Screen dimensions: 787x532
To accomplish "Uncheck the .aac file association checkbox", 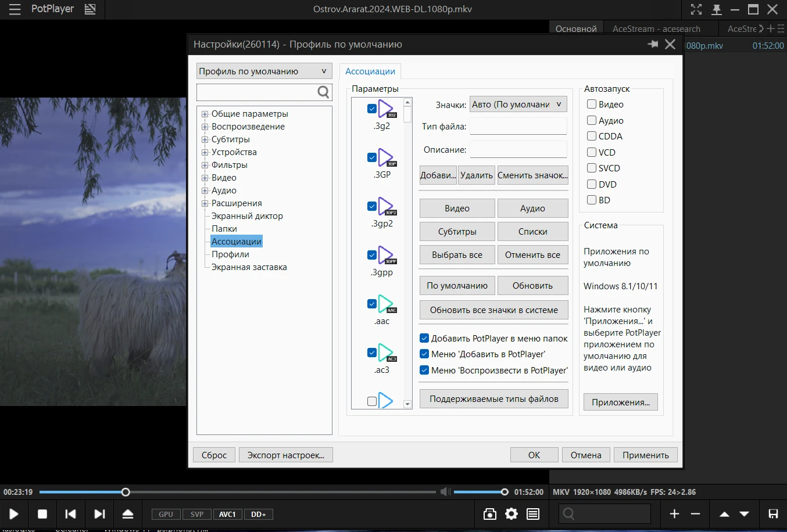I will (x=372, y=304).
